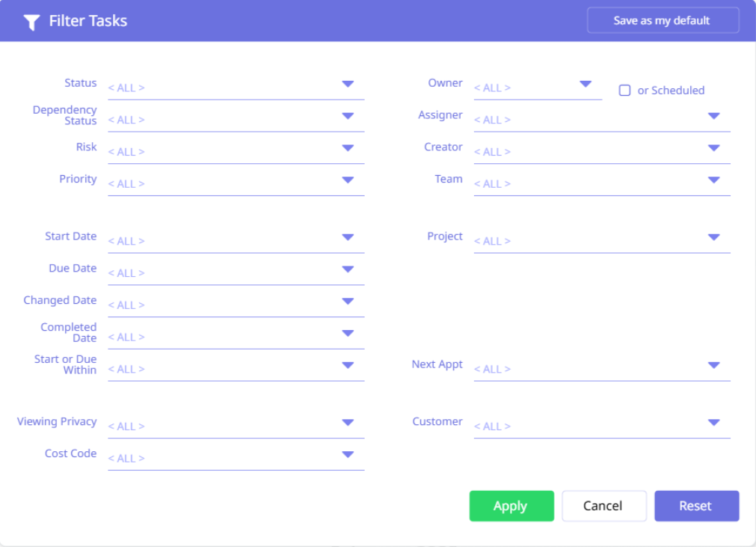Open the Project dropdown arrow
Screen dimensions: 756x547
point(713,237)
